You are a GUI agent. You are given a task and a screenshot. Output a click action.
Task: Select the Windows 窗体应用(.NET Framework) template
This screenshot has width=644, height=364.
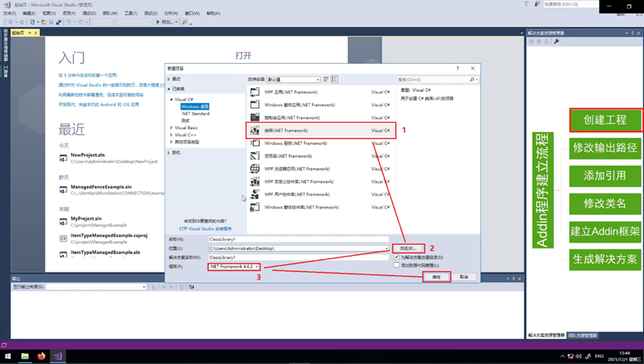point(321,105)
